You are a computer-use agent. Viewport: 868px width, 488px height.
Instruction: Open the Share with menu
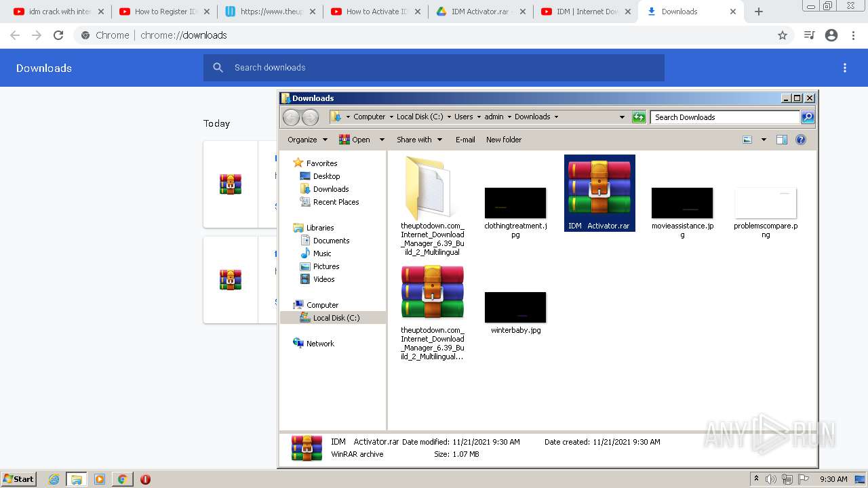[x=419, y=140]
